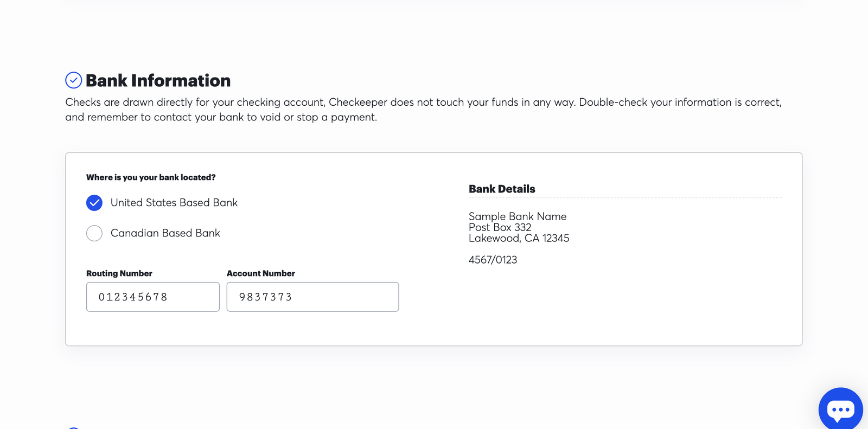Click the blue checkmark inside the selected radio

(x=94, y=202)
